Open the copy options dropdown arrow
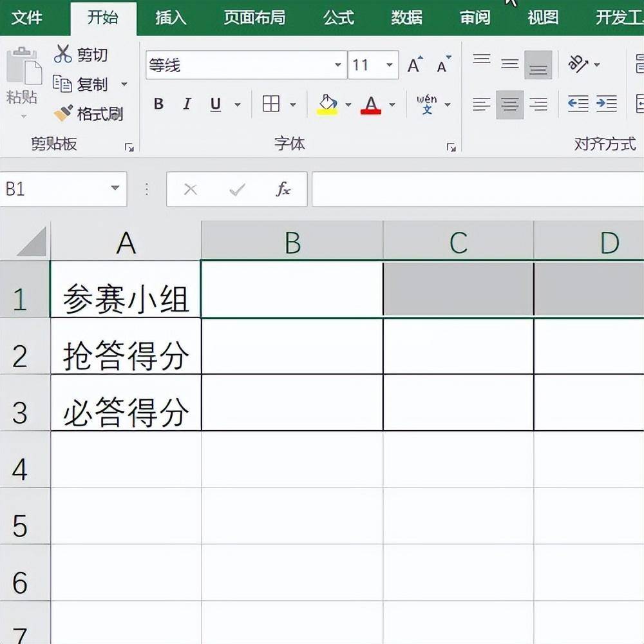The height and width of the screenshot is (644, 644). 124,84
